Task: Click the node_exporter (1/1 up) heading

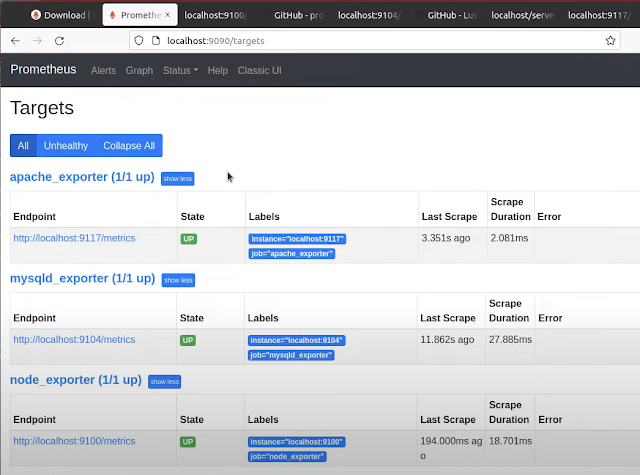Action: point(76,380)
